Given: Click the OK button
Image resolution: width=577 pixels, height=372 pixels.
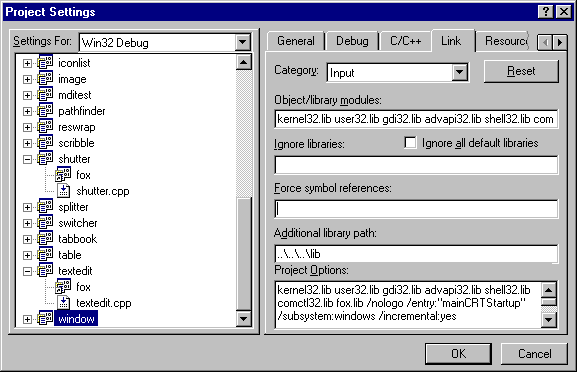Looking at the screenshot, I should pos(458,354).
